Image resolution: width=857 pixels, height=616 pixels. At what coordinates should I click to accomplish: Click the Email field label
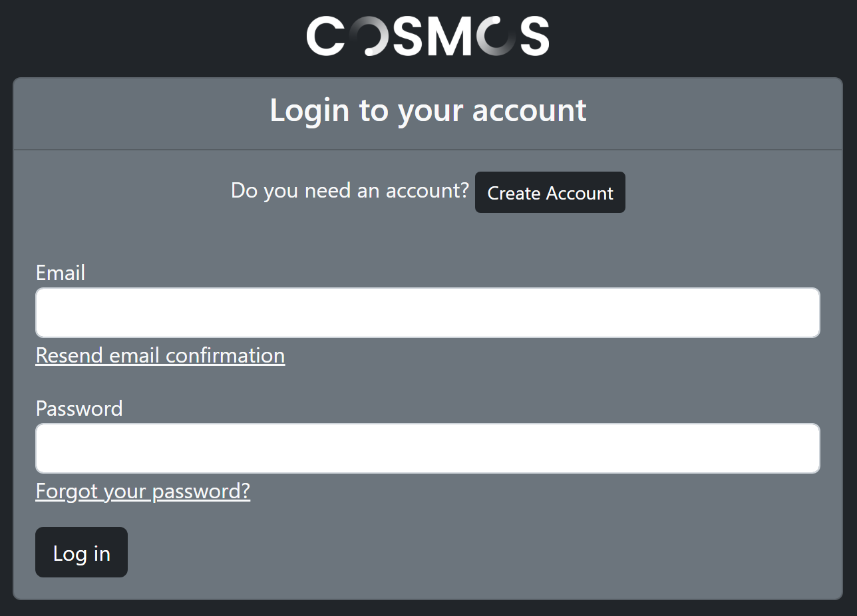click(x=61, y=273)
